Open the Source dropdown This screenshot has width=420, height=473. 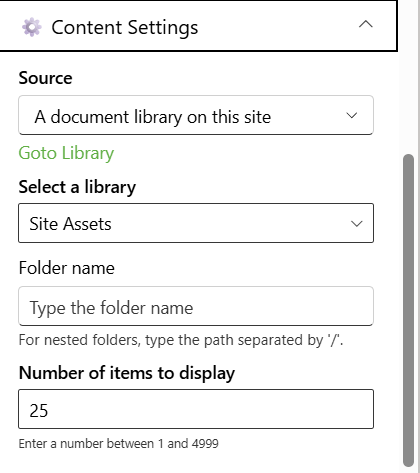point(196,115)
